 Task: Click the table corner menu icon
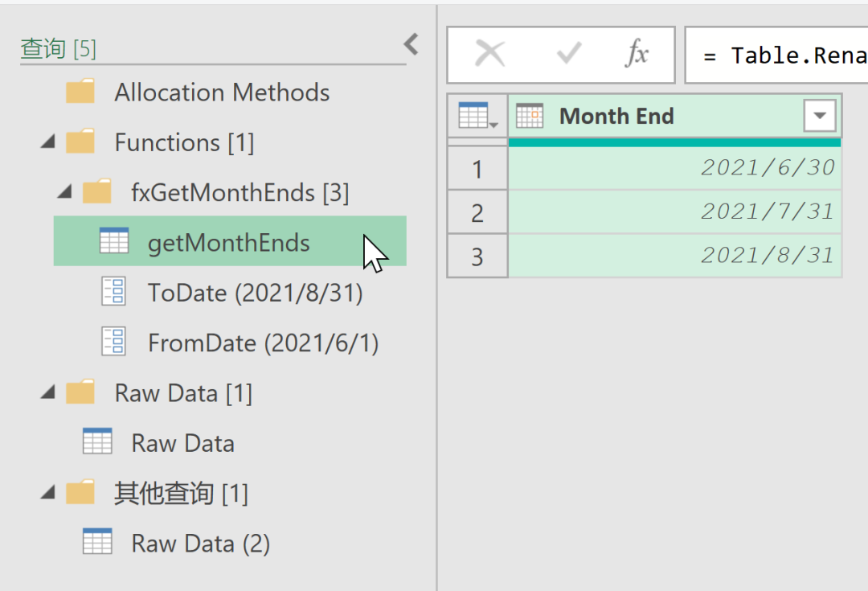pos(477,117)
